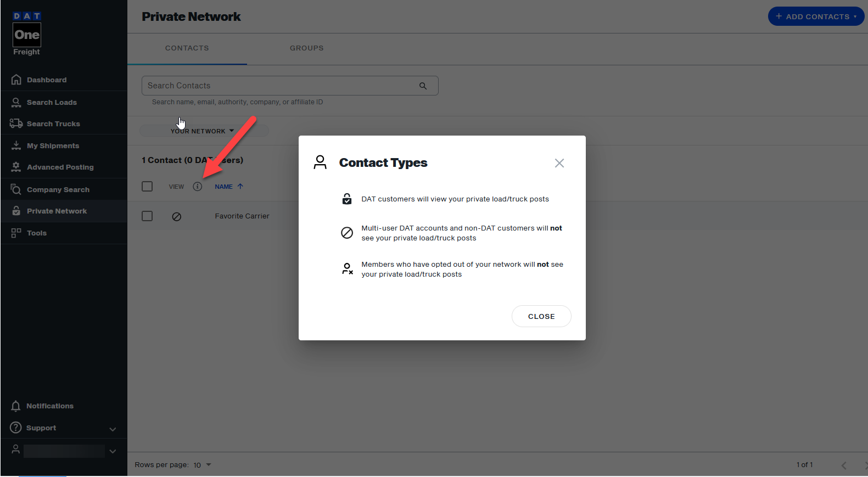The width and height of the screenshot is (868, 477).
Task: Click the Search Trucks truck icon
Action: 16,124
